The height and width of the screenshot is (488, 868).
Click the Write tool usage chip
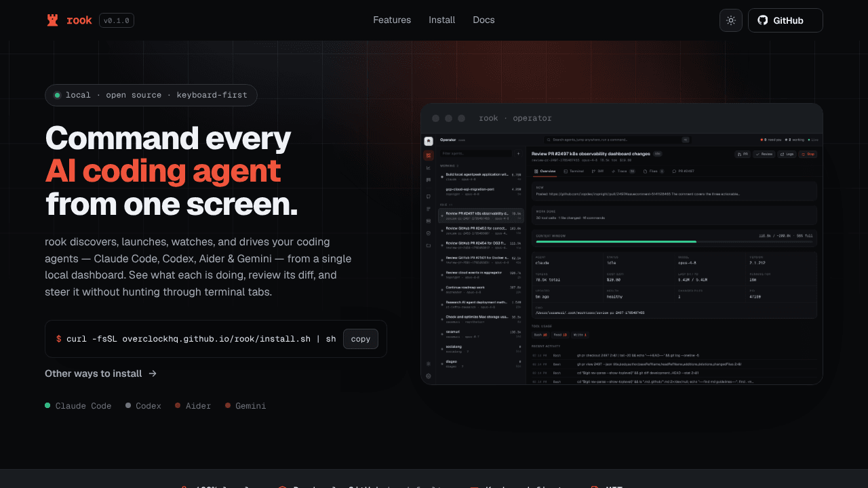click(x=579, y=335)
